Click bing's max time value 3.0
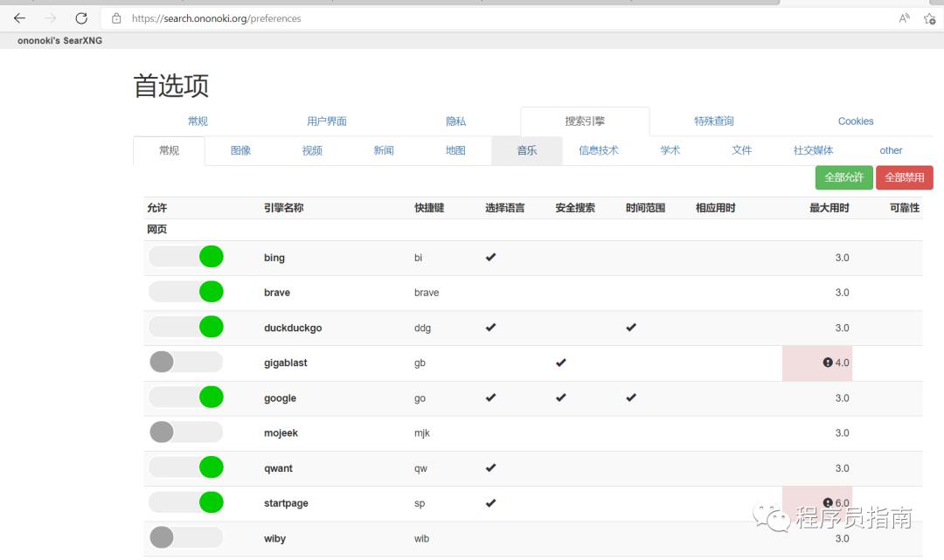This screenshot has height=560, width=944. [x=842, y=258]
